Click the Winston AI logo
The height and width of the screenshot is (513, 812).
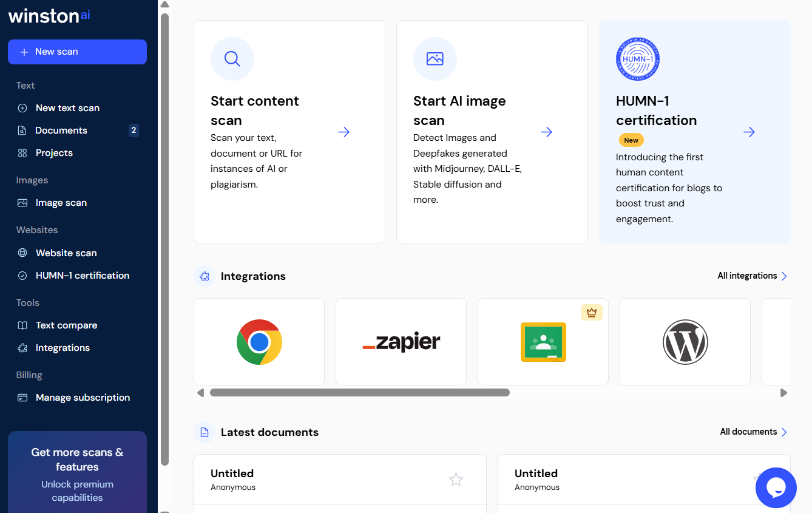point(49,15)
